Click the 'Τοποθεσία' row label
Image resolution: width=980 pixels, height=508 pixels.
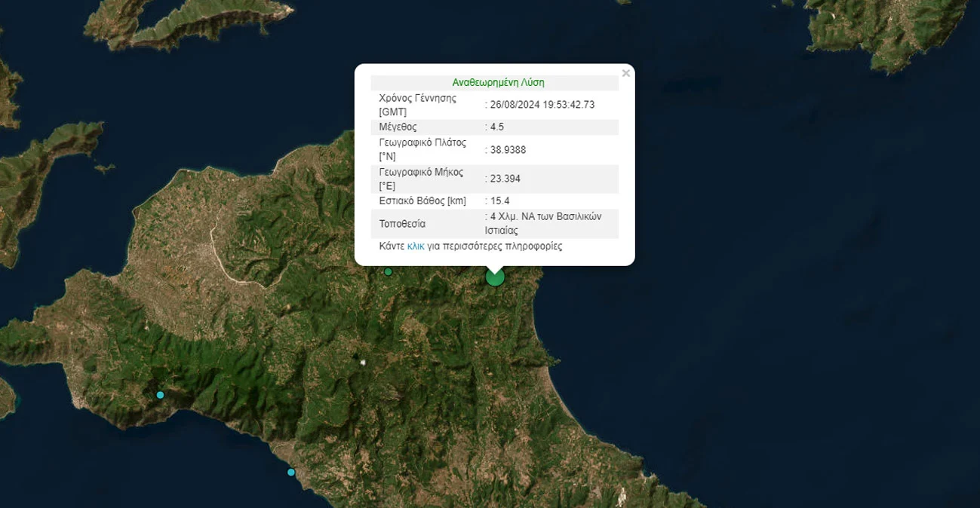tap(402, 224)
